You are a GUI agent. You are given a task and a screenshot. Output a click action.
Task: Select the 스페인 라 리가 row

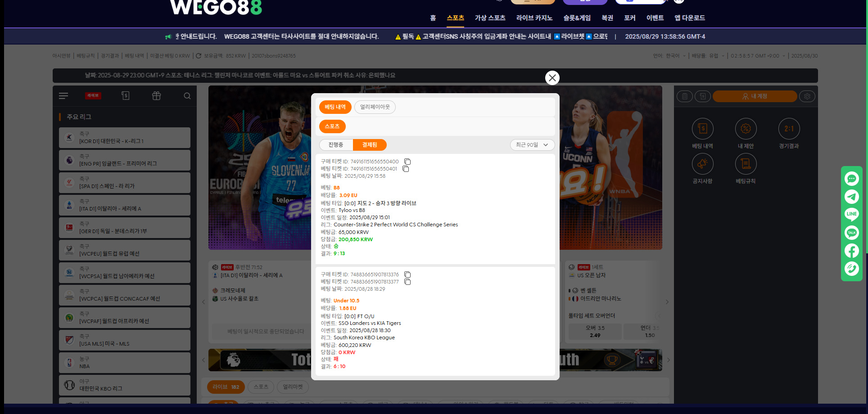pos(125,183)
